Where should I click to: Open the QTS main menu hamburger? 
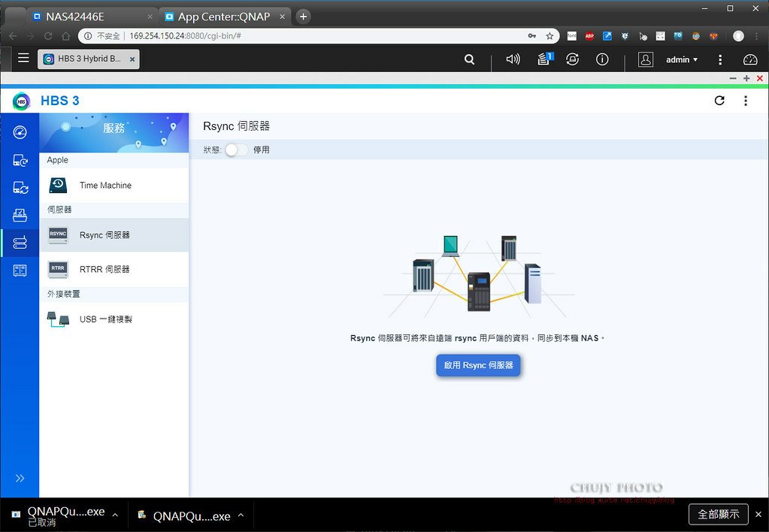pos(23,58)
